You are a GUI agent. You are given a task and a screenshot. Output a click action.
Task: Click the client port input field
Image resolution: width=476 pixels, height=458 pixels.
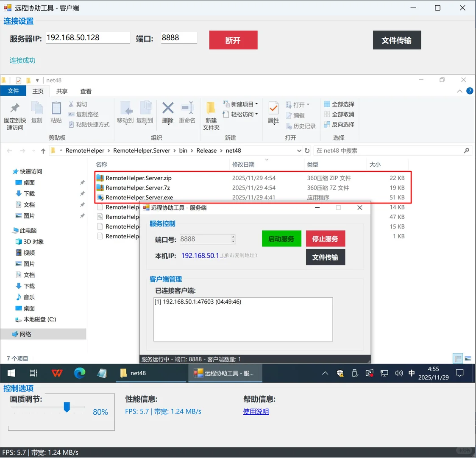(x=179, y=38)
